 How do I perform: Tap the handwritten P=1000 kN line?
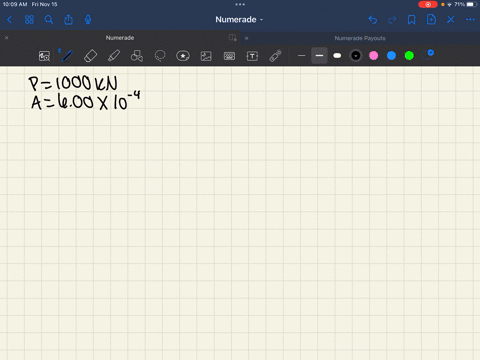coord(73,83)
